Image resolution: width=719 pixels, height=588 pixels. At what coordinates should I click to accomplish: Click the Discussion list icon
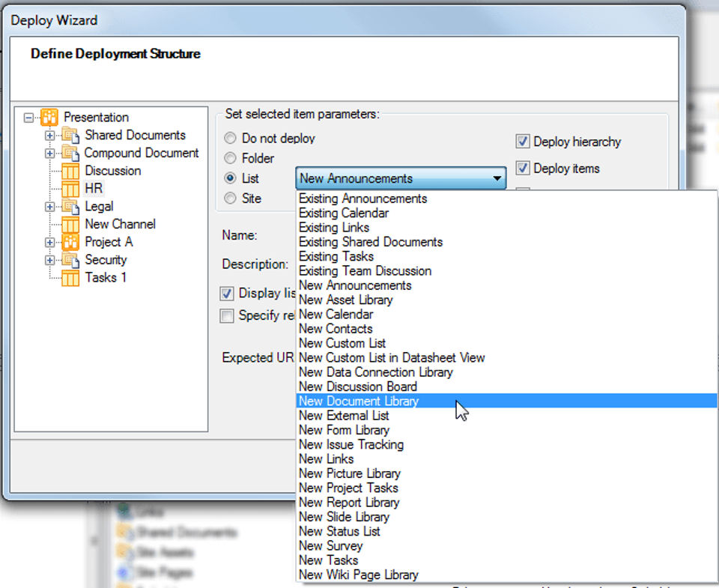(x=70, y=171)
